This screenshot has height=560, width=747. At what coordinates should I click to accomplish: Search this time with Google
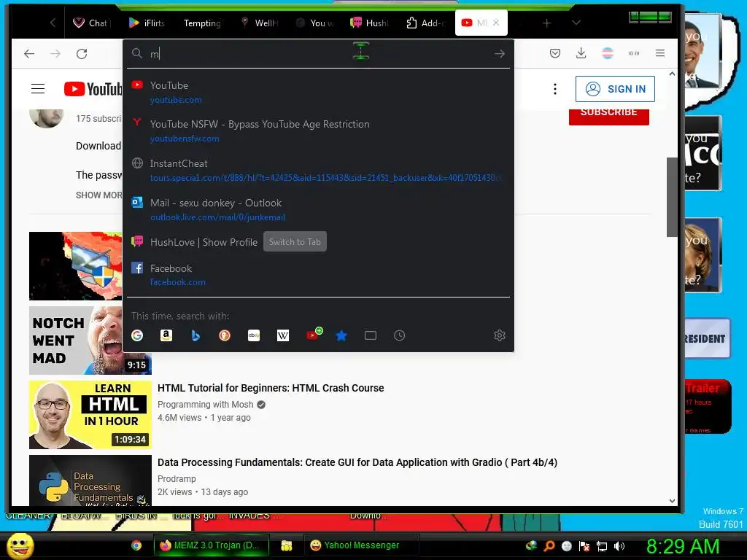137,335
